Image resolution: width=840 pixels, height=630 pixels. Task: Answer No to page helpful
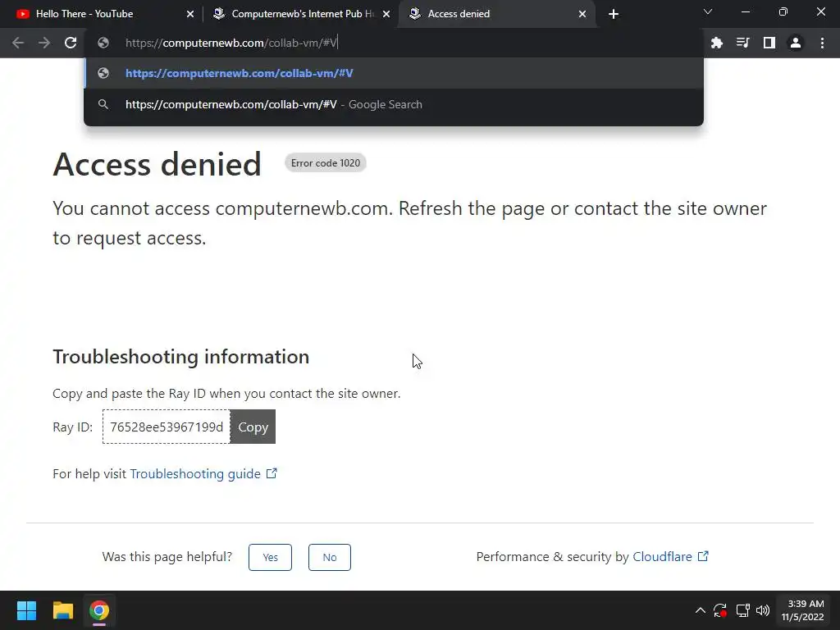tap(330, 557)
